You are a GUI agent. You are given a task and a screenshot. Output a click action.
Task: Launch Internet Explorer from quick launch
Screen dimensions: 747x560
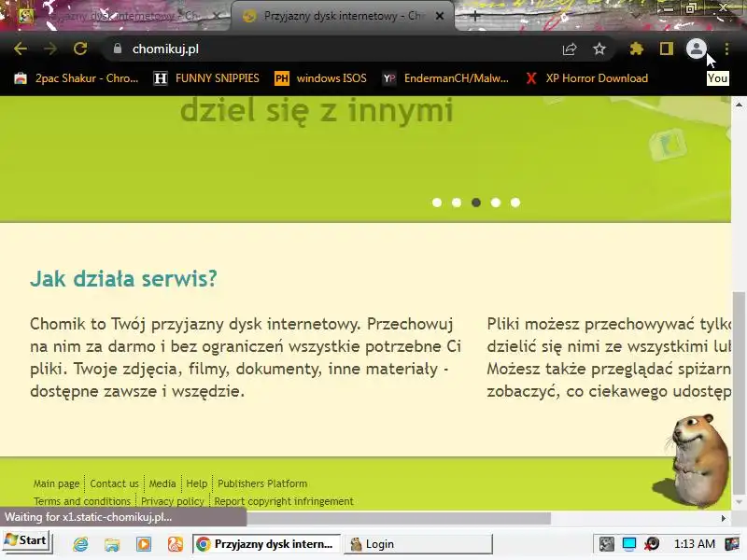tap(80, 544)
